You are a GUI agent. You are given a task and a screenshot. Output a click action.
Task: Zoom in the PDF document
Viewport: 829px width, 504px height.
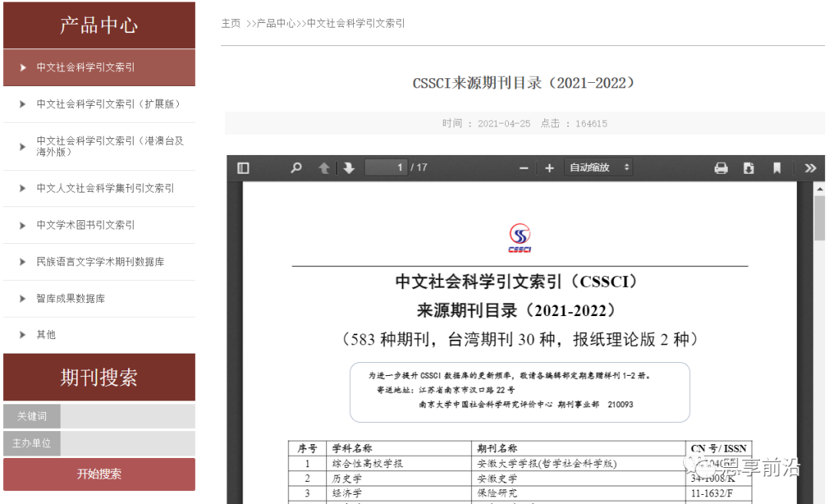pyautogui.click(x=550, y=168)
